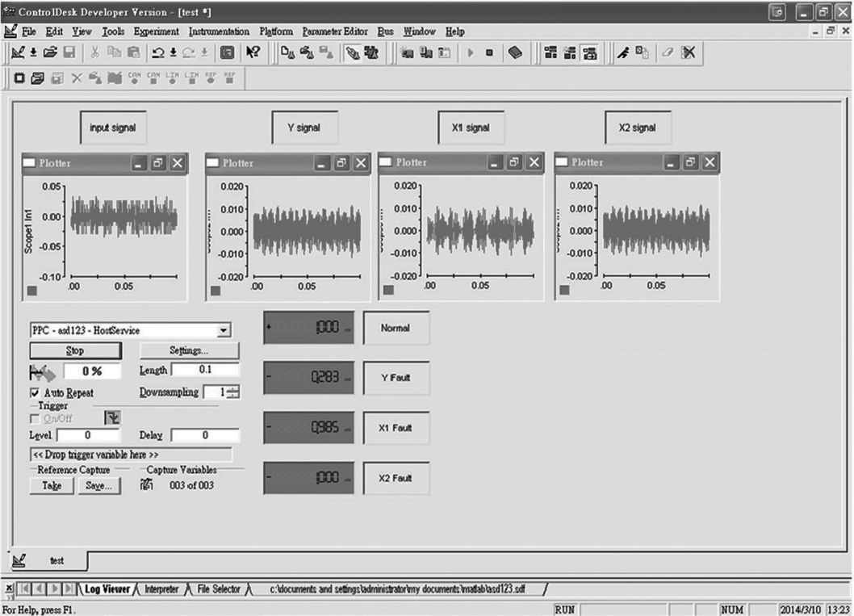This screenshot has height=616, width=854.
Task: Click the new layout icon in second toolbar
Action: (17, 79)
